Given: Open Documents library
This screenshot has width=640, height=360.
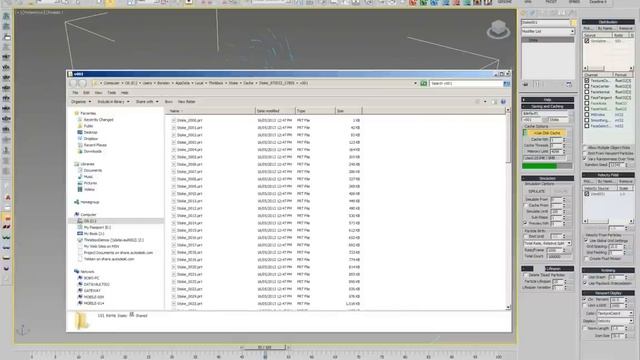Looking at the screenshot, I should point(93,170).
